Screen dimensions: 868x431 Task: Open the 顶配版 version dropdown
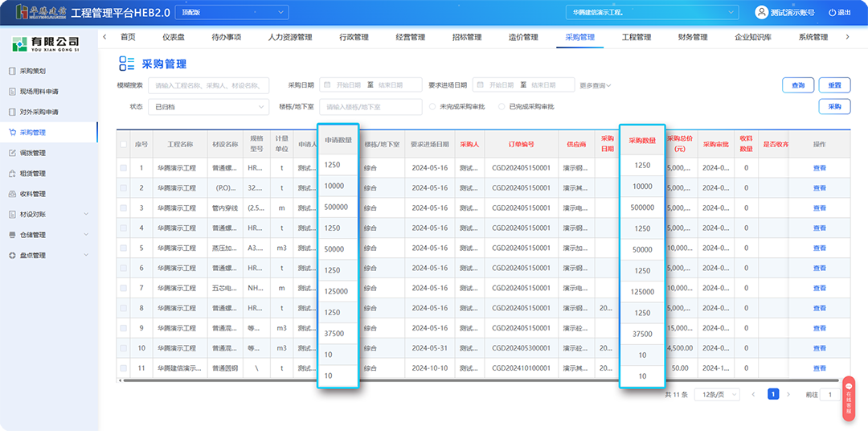click(x=231, y=12)
